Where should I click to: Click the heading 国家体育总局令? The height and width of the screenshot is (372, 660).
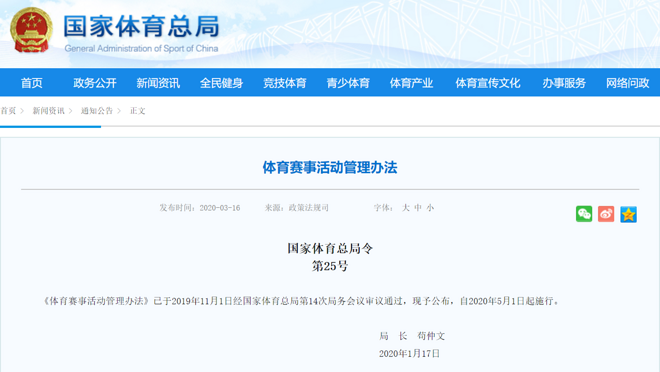click(x=330, y=248)
